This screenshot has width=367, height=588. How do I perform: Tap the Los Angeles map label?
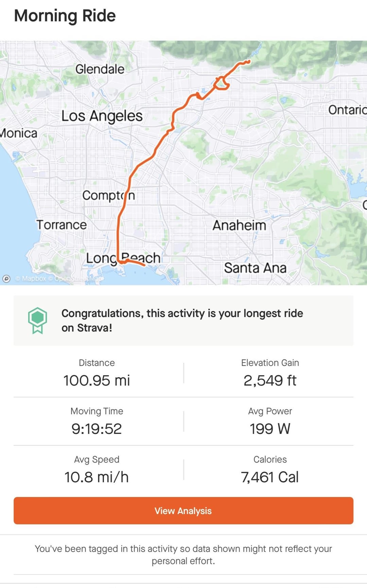click(102, 116)
